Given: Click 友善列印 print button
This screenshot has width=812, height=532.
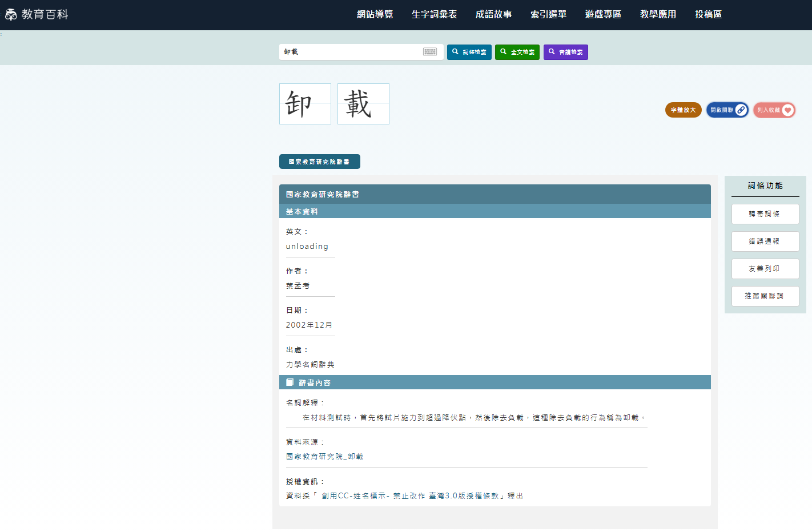Looking at the screenshot, I should 765,269.
